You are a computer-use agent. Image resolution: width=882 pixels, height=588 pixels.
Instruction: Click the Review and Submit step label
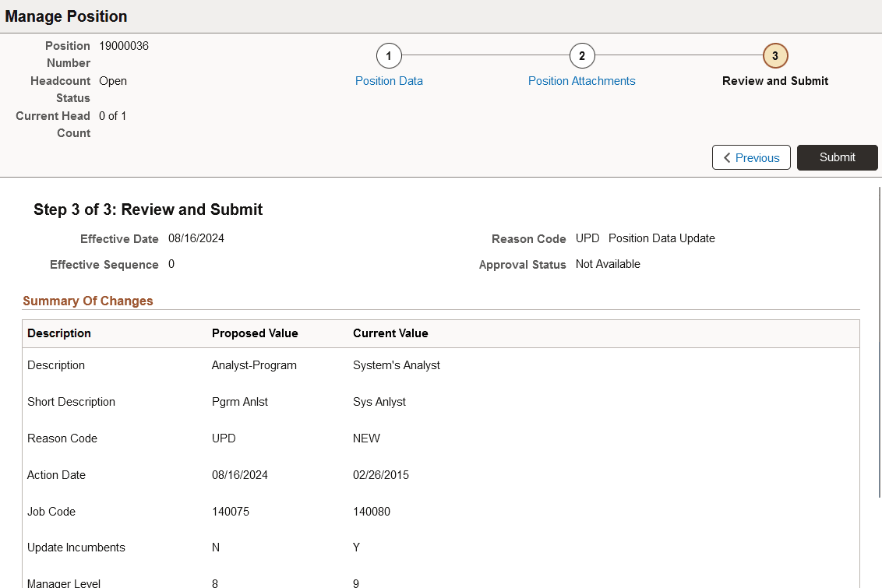[774, 81]
